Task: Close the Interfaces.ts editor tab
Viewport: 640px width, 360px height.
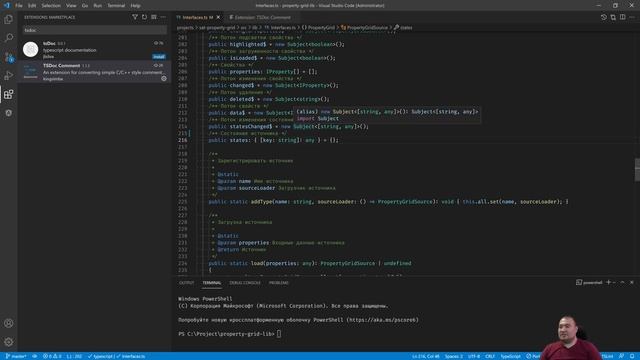Action: [x=218, y=17]
